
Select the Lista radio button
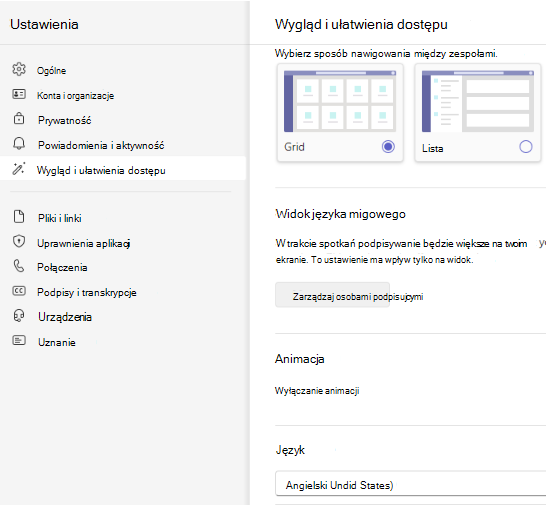(526, 146)
